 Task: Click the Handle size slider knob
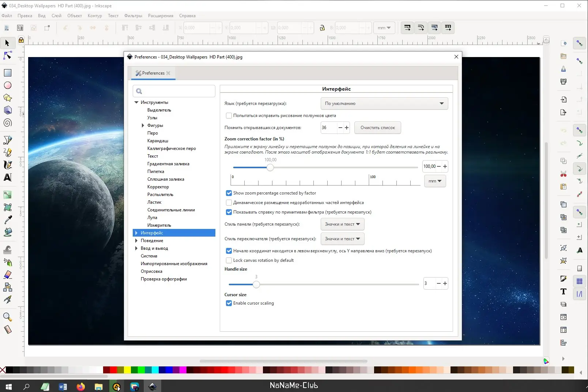pos(256,284)
